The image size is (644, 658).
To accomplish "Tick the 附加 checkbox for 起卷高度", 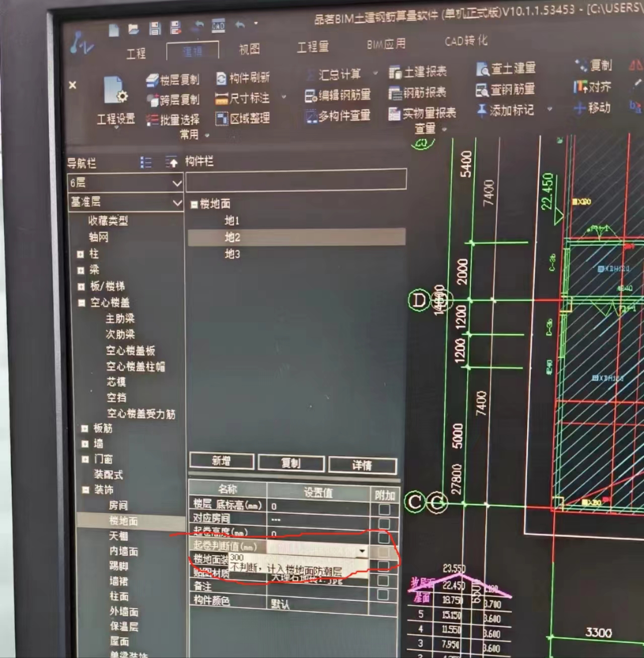I will click(x=384, y=538).
